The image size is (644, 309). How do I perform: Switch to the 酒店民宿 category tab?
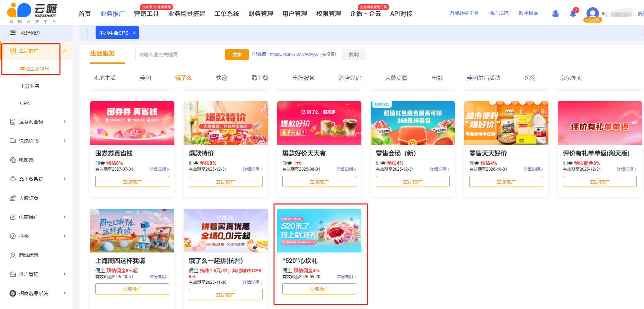click(350, 78)
